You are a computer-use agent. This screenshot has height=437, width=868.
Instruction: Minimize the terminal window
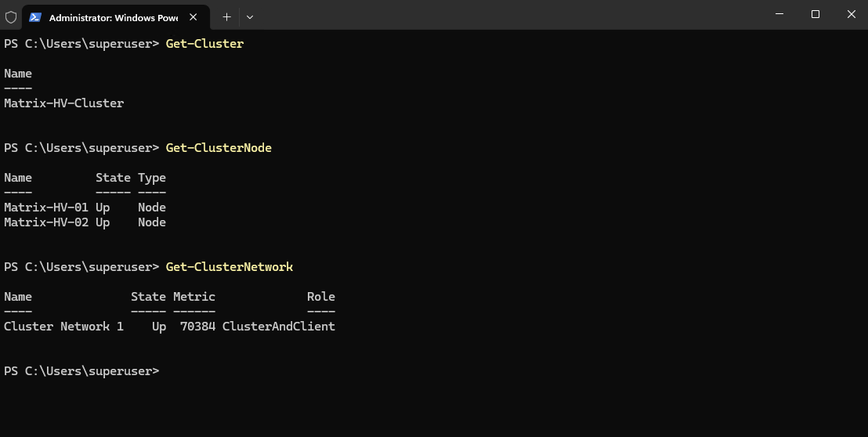(779, 14)
